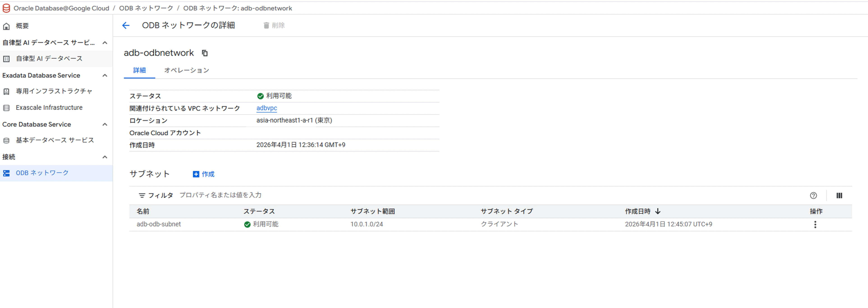868x308 pixels.
Task: Click the 専用インフラストラクチャ sidebar icon
Action: pos(6,91)
